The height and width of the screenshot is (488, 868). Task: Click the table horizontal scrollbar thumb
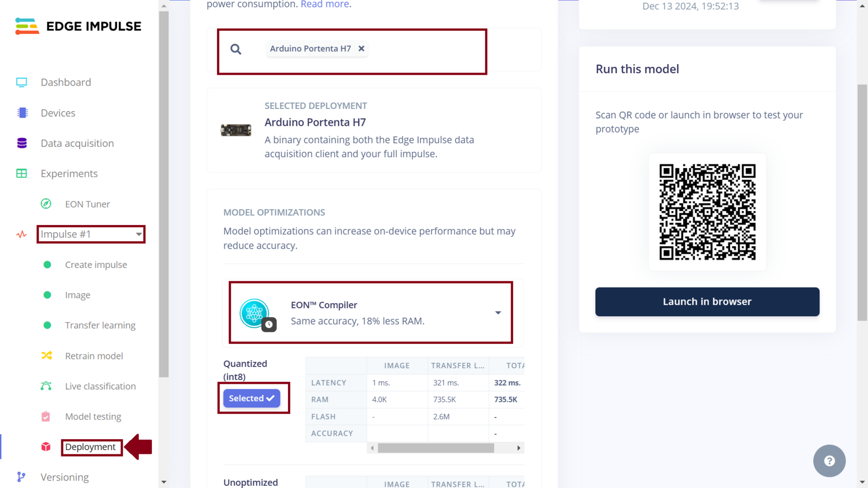tap(436, 448)
